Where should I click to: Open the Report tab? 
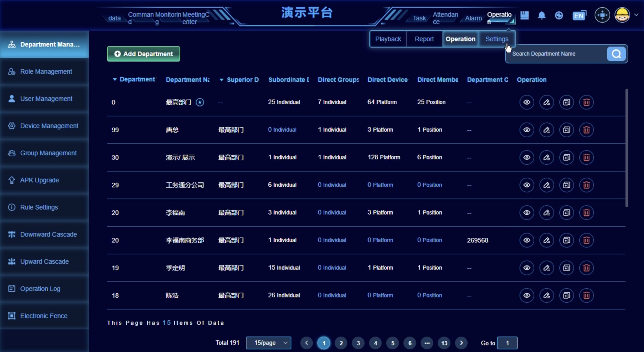pos(424,39)
